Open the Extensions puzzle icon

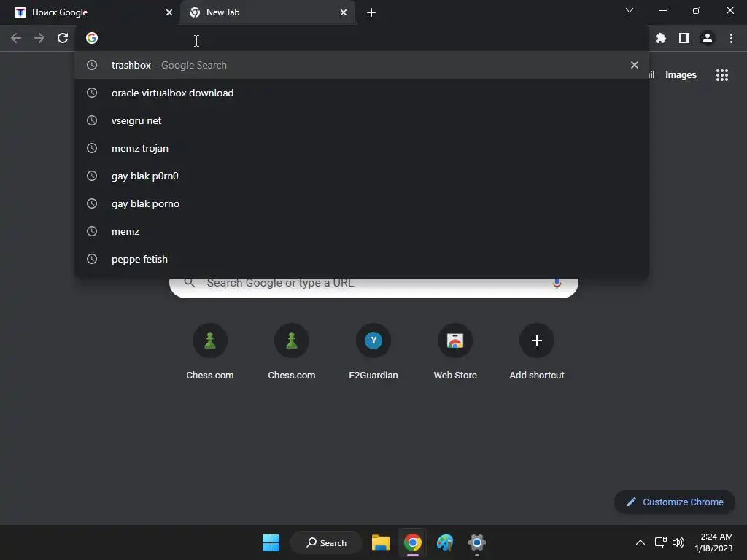[661, 38]
